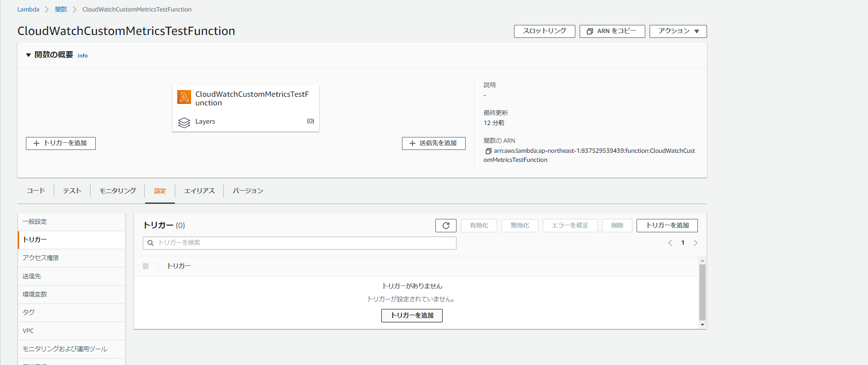The image size is (868, 365).
Task: Click the Lambda breadcrumb link
Action: click(x=28, y=9)
